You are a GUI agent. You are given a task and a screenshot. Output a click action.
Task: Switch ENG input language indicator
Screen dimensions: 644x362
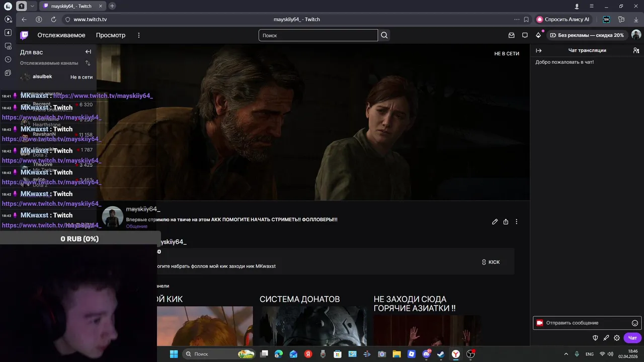[x=590, y=354]
